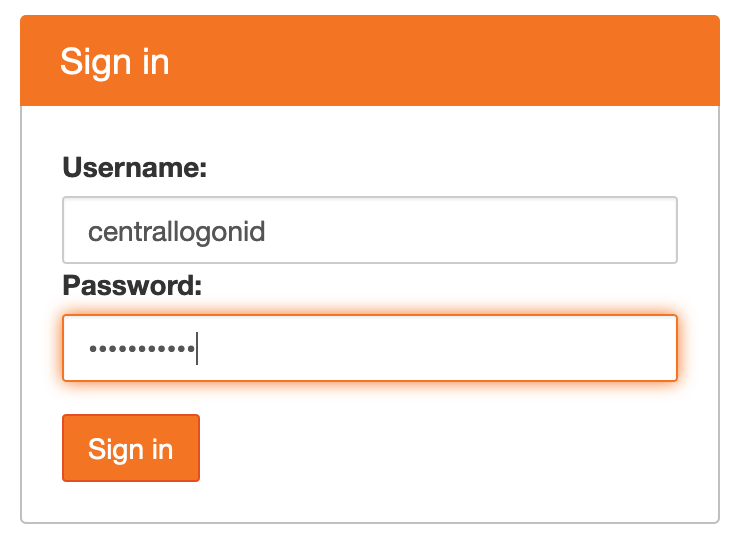Click the bold Username: text
754x540 pixels.
pyautogui.click(x=134, y=167)
